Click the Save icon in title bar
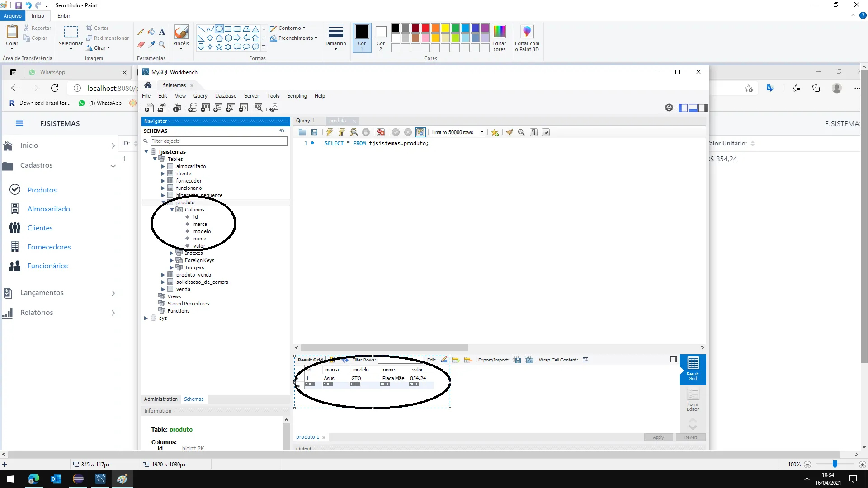 [19, 5]
